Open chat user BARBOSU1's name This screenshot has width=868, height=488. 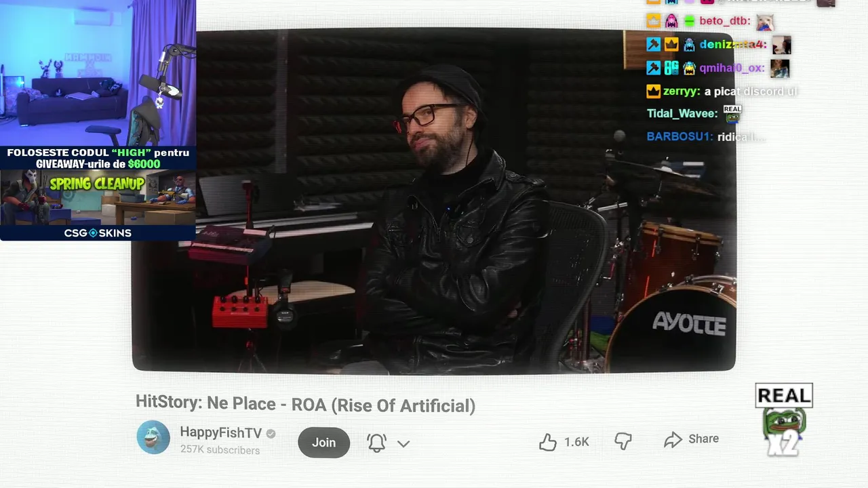pyautogui.click(x=679, y=136)
